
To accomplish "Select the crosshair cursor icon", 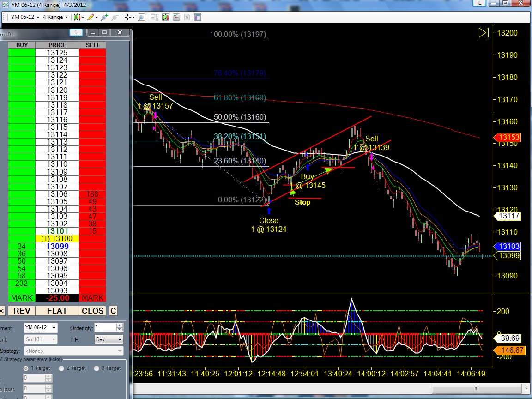I will [127, 17].
